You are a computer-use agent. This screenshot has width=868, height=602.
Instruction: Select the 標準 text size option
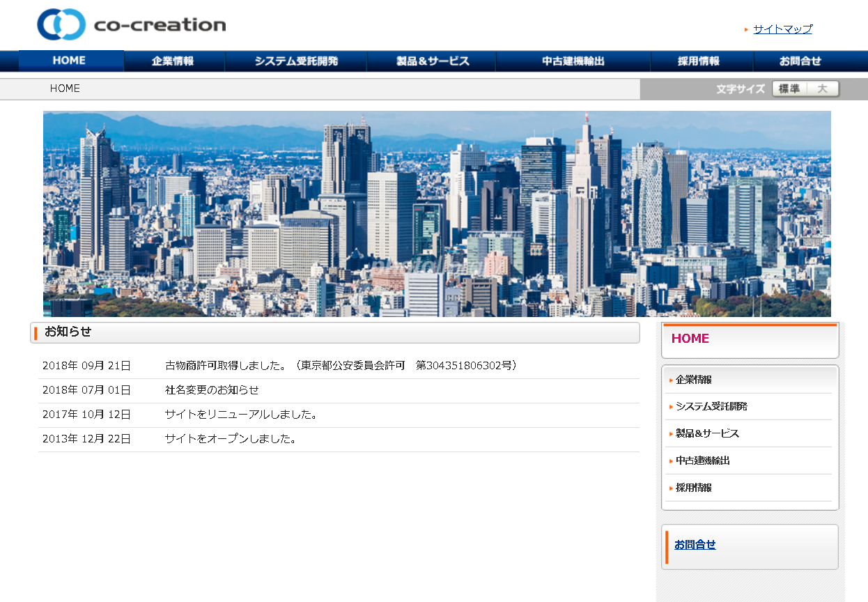click(x=789, y=88)
